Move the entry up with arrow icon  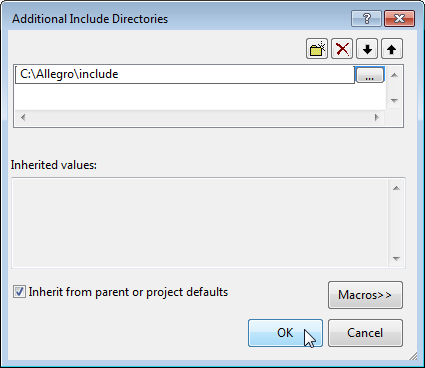[x=392, y=49]
